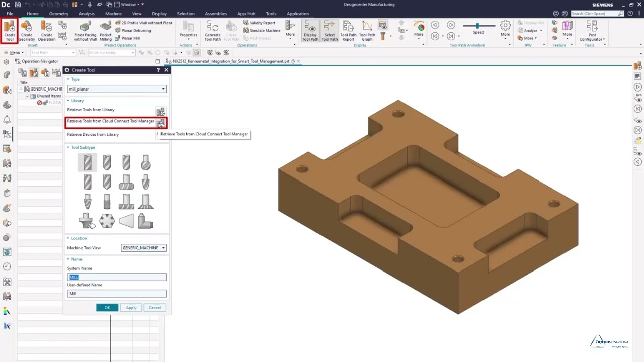Open the Properties dropdown in Actions
The image size is (644, 362).
pyautogui.click(x=189, y=30)
